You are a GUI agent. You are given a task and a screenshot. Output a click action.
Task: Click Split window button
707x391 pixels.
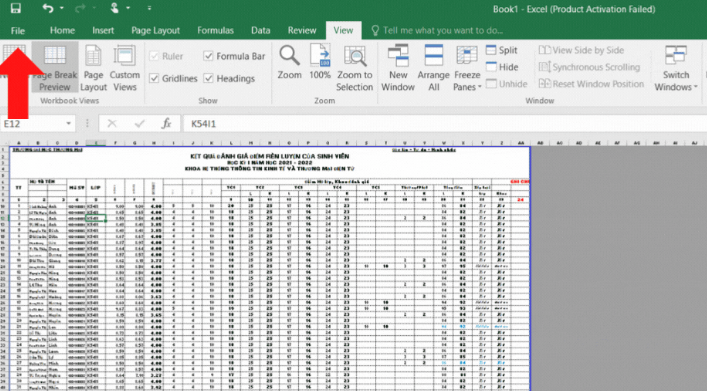click(x=502, y=50)
